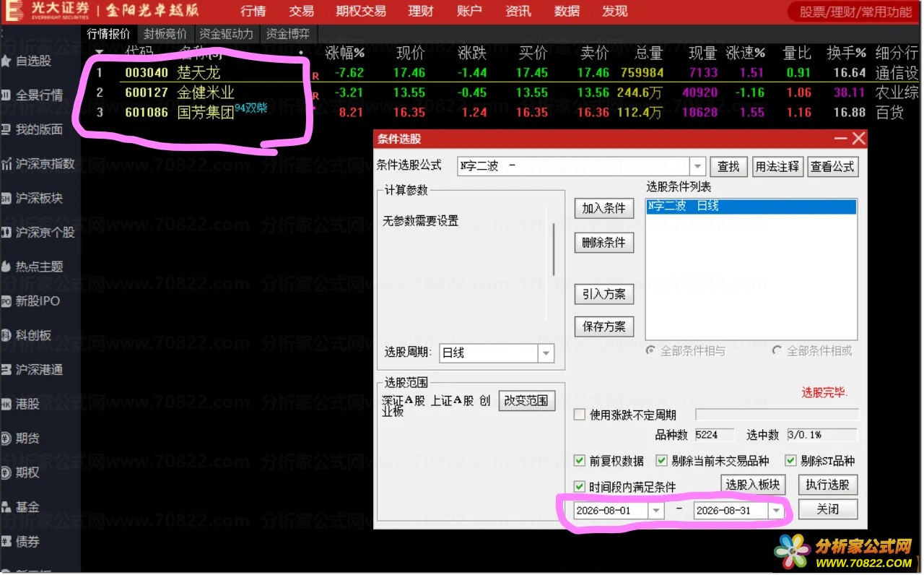Click 执行选股 button
Screen dimensions: 924x575
(828, 485)
